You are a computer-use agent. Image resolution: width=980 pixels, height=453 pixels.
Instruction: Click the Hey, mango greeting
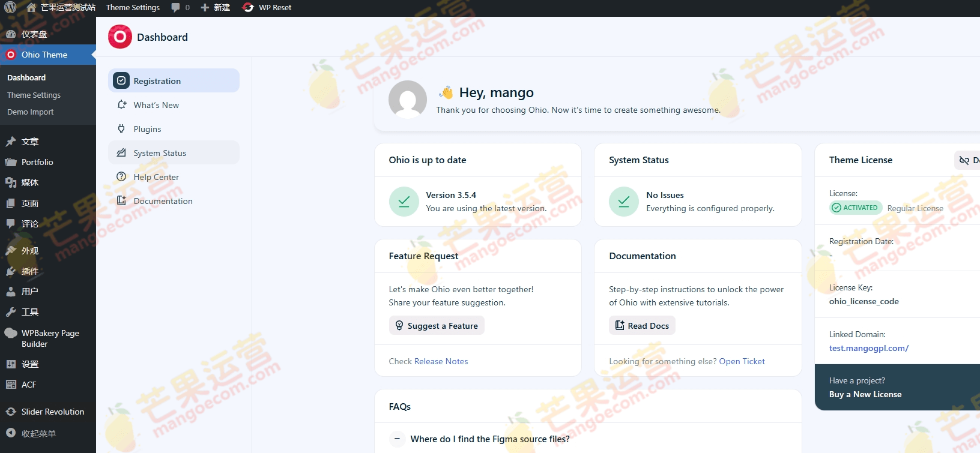point(496,92)
